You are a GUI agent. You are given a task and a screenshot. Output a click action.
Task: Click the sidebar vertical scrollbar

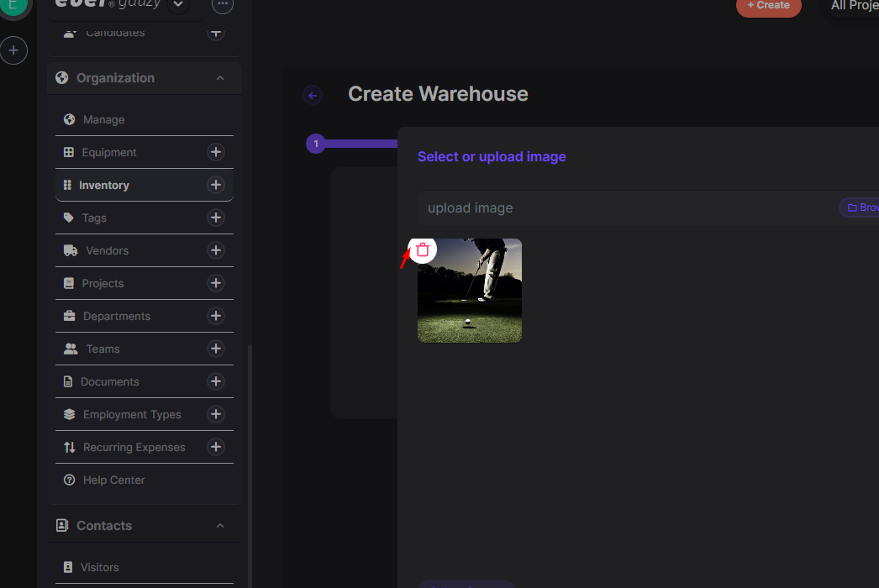point(250,465)
